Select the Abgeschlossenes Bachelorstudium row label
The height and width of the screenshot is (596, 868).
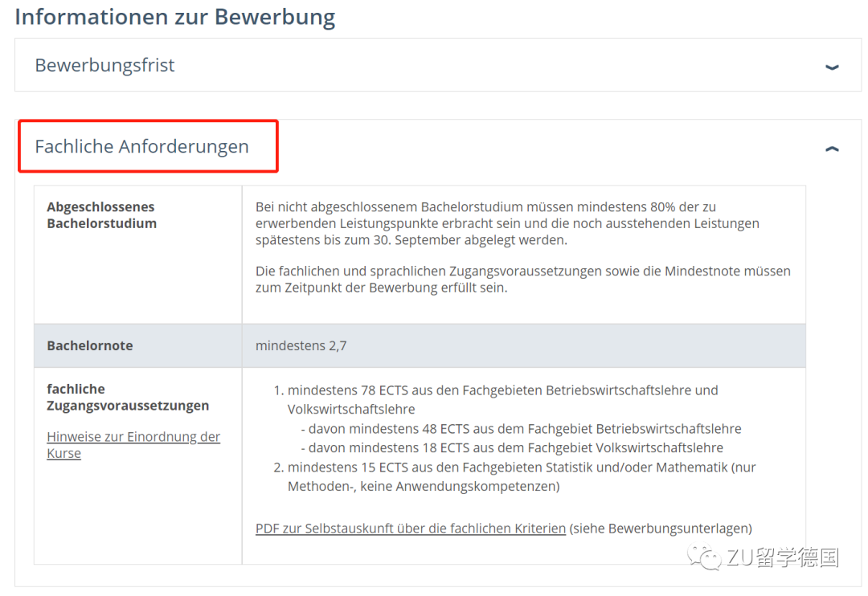pyautogui.click(x=100, y=215)
